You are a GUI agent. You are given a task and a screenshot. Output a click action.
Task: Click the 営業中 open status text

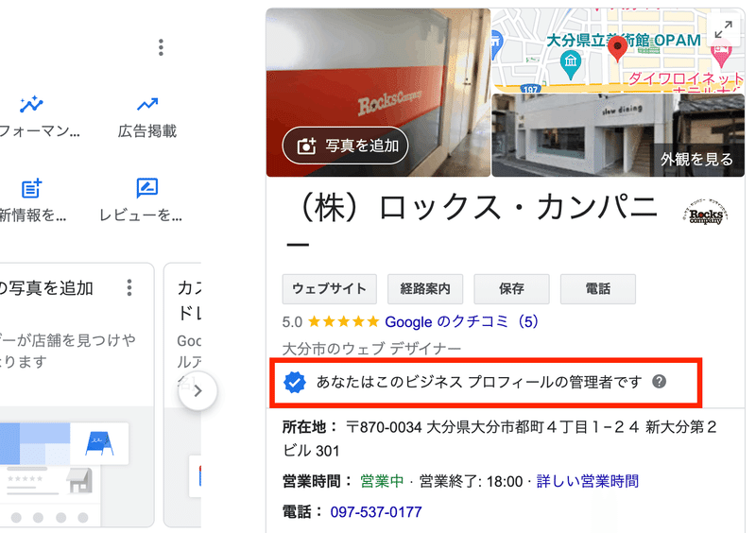(382, 481)
